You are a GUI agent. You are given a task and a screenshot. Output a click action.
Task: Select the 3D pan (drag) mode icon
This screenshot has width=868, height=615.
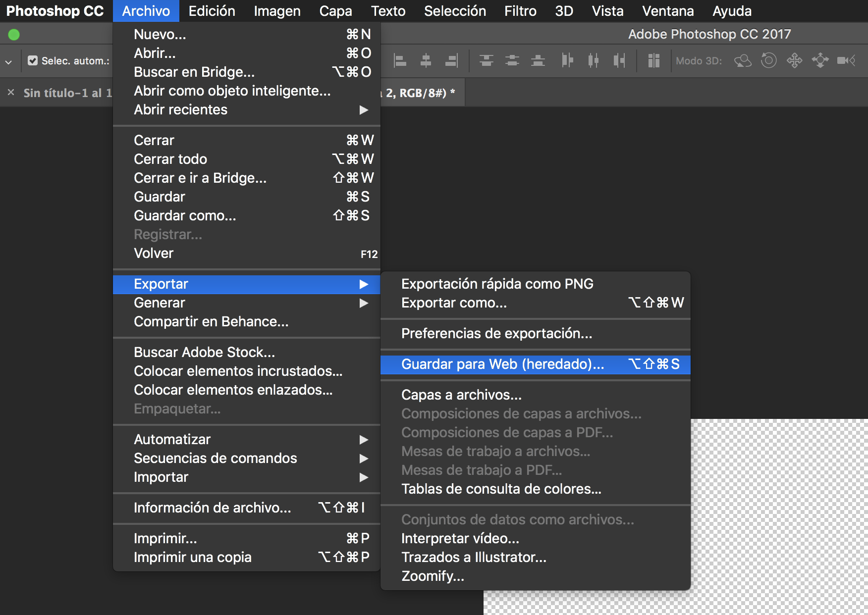pyautogui.click(x=794, y=61)
